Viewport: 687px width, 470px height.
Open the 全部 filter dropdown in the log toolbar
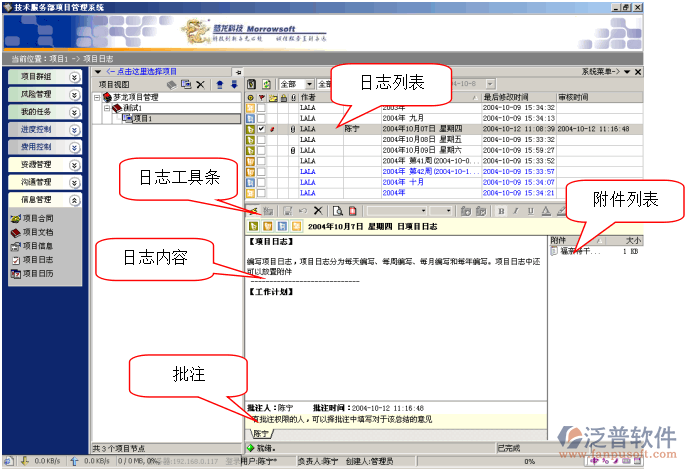point(309,84)
